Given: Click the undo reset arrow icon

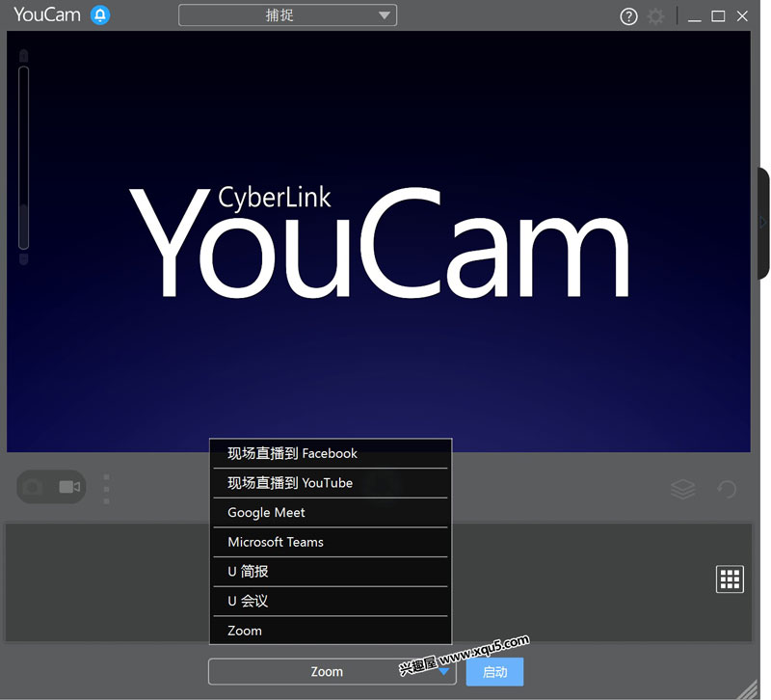Looking at the screenshot, I should point(727,489).
